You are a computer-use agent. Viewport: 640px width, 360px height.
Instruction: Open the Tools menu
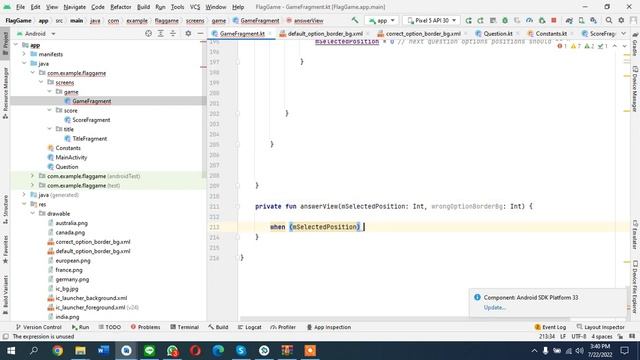(177, 7)
